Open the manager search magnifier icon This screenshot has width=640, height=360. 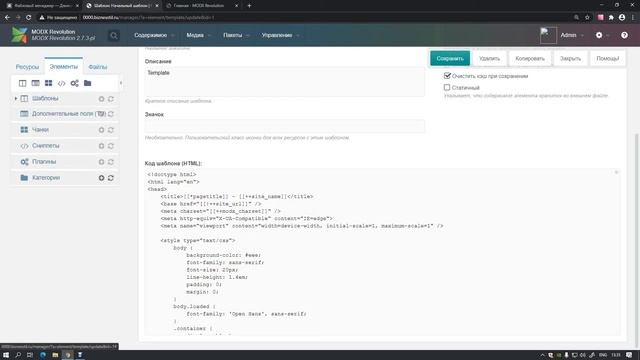coord(114,36)
